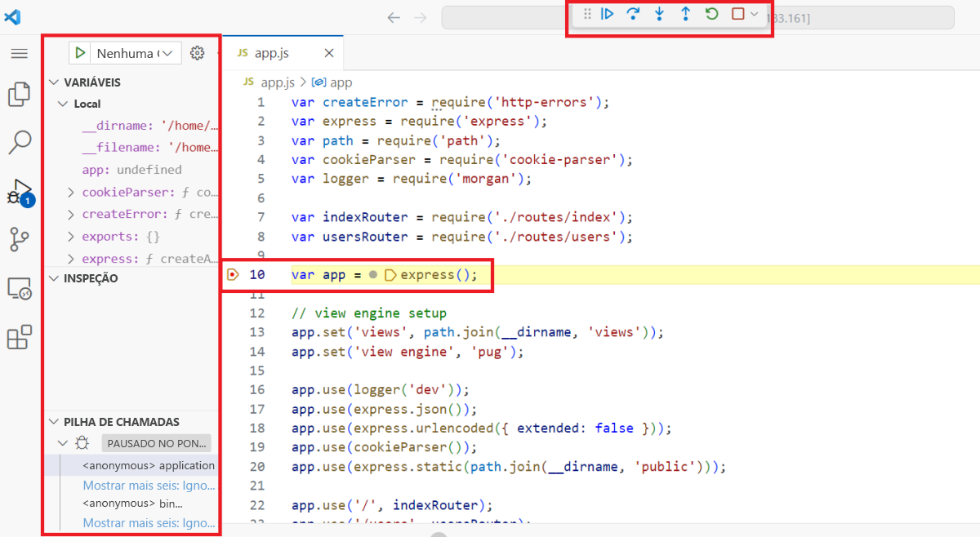
Task: Select the <anonymous> bin stack frame
Action: pyautogui.click(x=132, y=504)
